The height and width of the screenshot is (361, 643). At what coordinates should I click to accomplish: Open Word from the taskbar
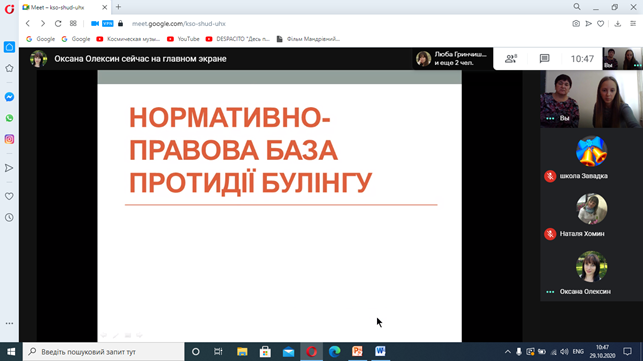(x=381, y=352)
